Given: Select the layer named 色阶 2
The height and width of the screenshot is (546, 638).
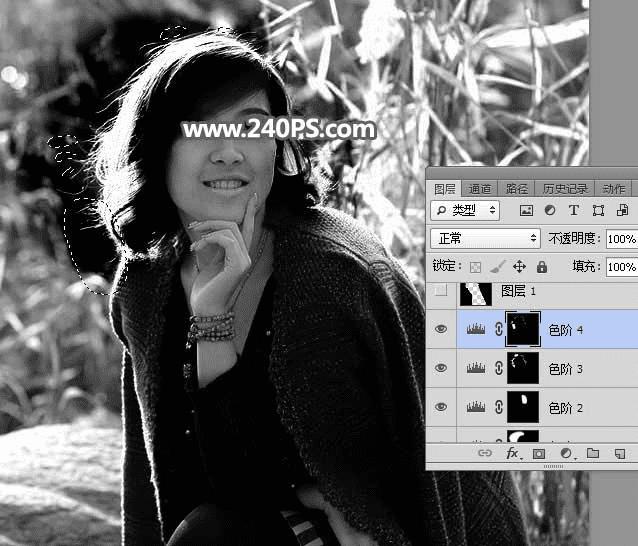Looking at the screenshot, I should click(566, 408).
